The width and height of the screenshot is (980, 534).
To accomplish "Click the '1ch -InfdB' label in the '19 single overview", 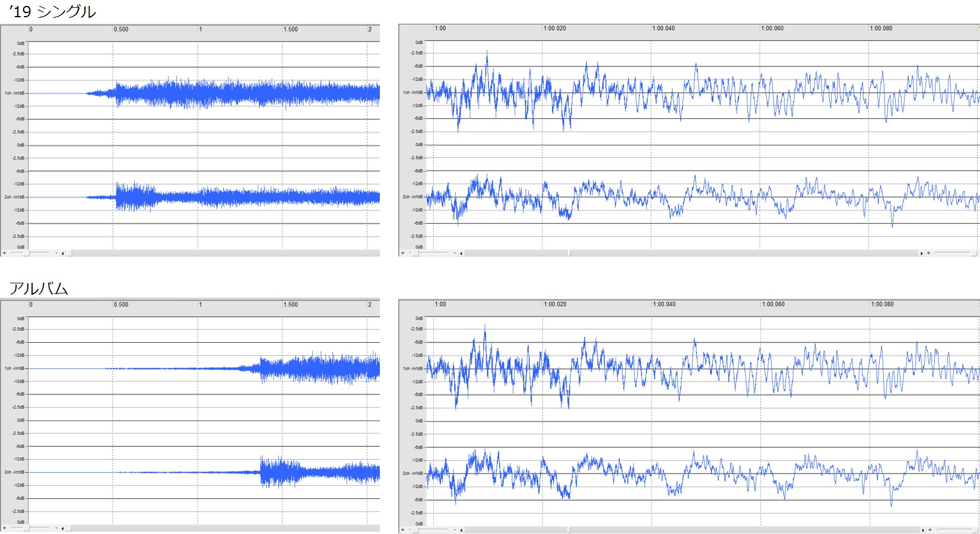I will pos(15,93).
